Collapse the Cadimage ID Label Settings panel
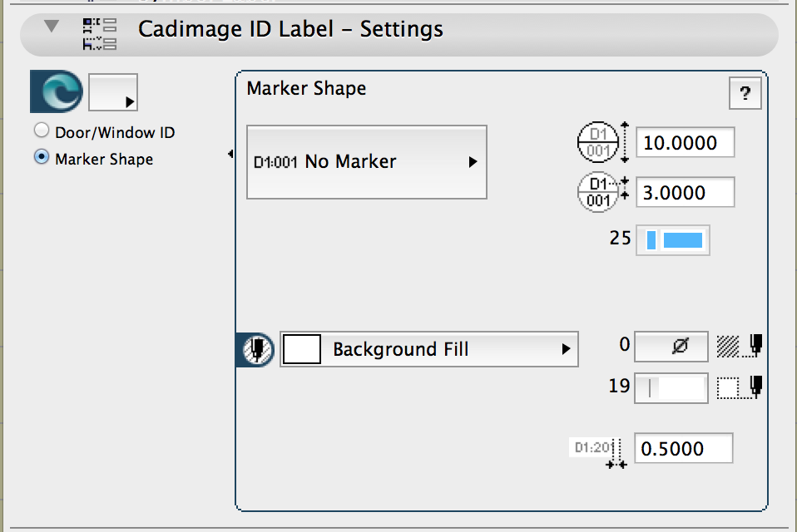Viewport: 797px width, 532px height. pyautogui.click(x=52, y=26)
